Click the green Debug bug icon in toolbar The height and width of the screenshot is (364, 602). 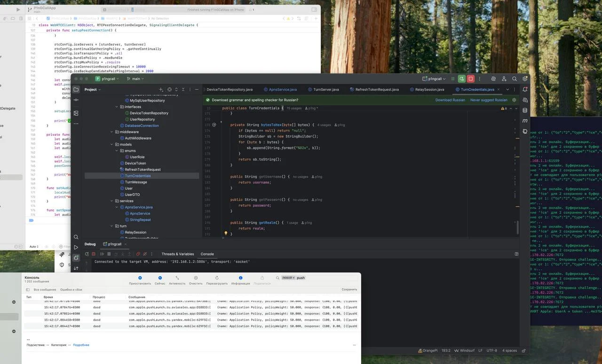pos(462,79)
